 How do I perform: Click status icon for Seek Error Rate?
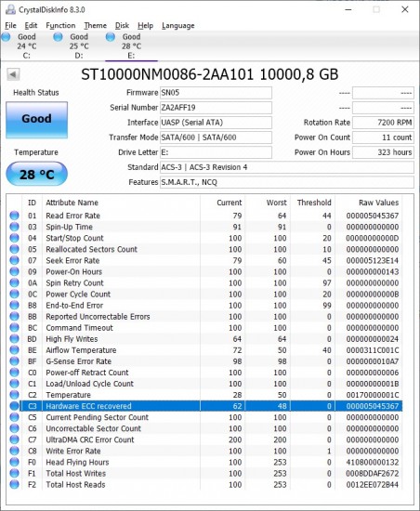(14, 260)
